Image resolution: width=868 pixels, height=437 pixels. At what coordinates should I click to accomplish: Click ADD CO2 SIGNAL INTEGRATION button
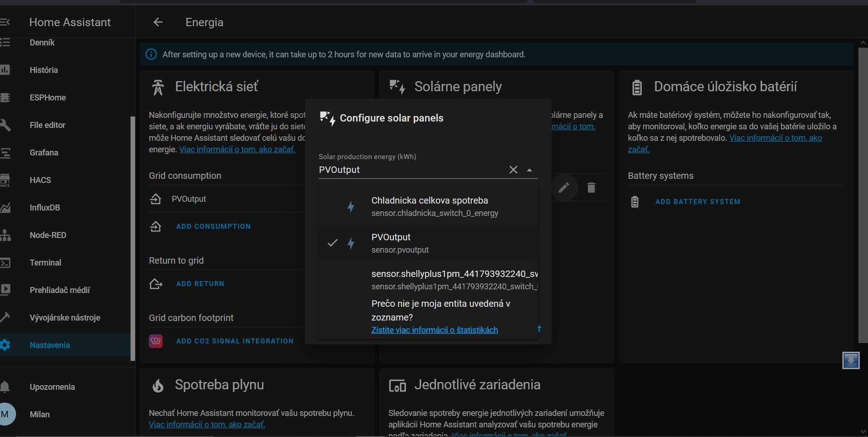coord(235,341)
